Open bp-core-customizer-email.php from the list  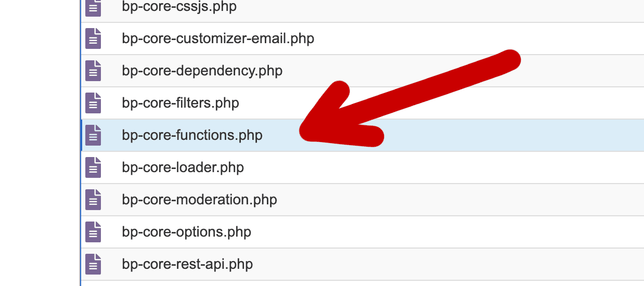[218, 38]
